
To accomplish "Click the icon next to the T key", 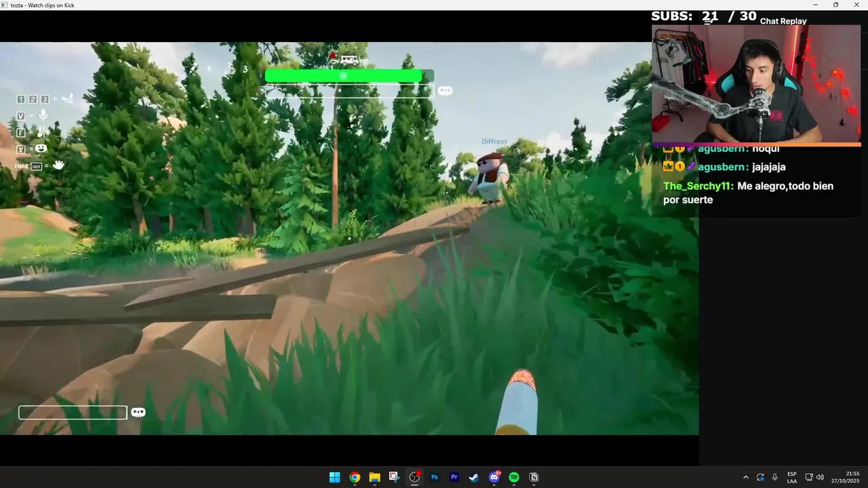I will tap(43, 131).
